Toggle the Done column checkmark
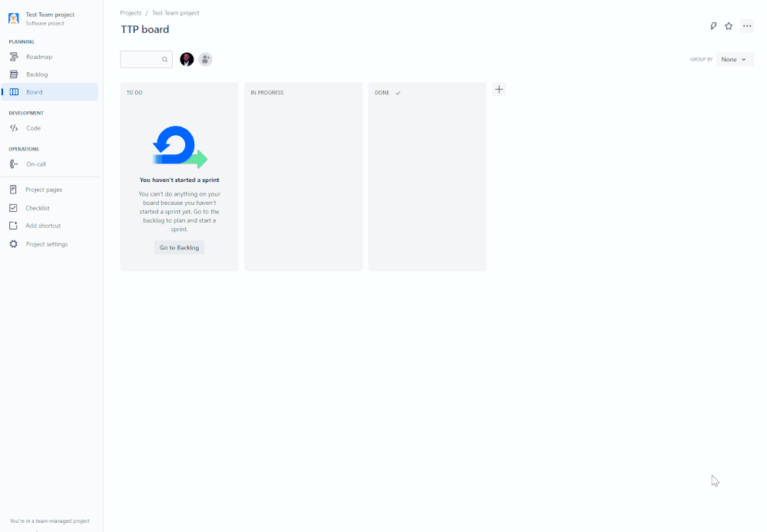Image resolution: width=767 pixels, height=532 pixels. point(398,92)
